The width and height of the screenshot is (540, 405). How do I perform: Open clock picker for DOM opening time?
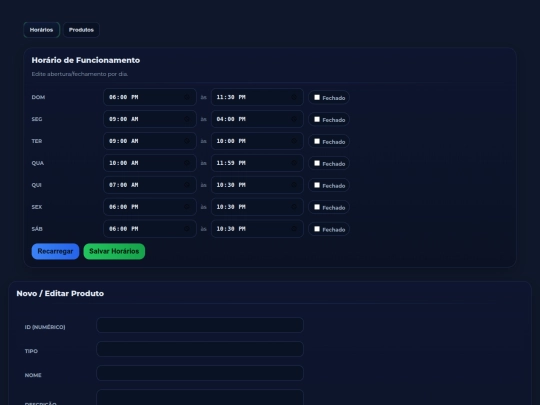pos(187,97)
